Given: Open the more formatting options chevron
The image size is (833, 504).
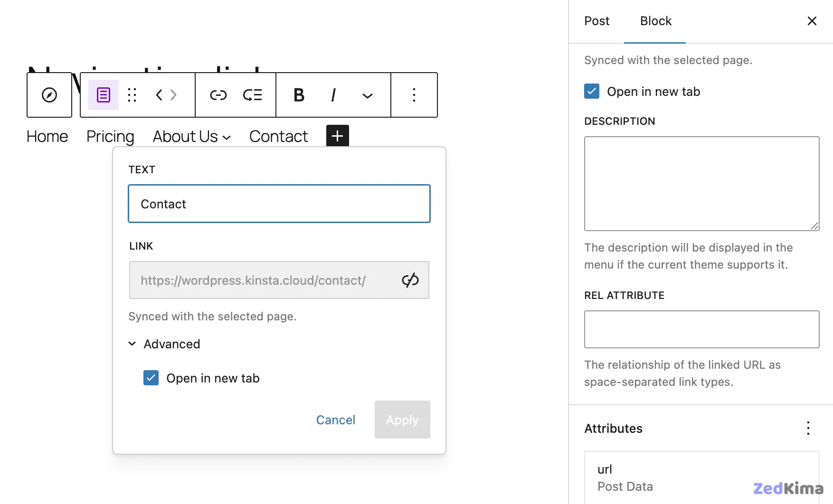Looking at the screenshot, I should [367, 96].
